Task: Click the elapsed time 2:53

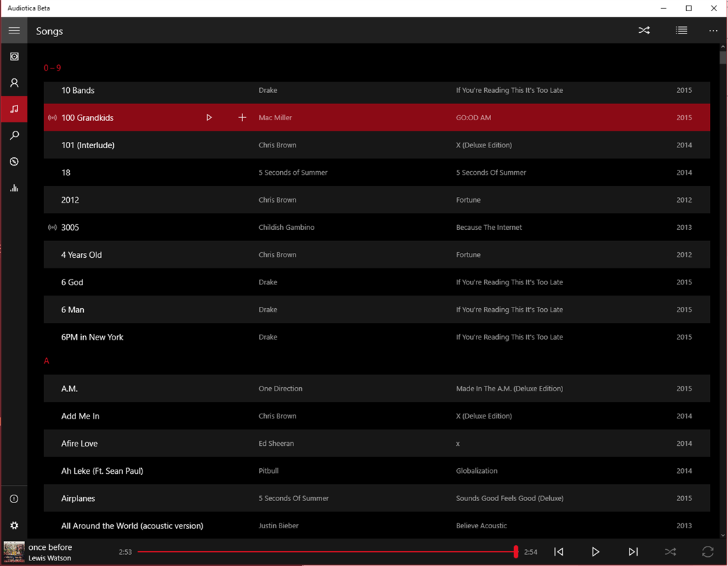Action: (125, 551)
